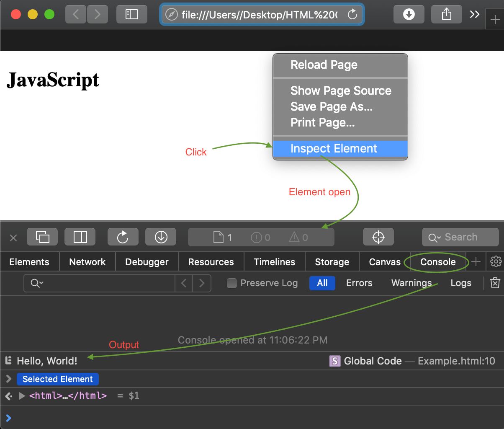
Task: Detach inspector using the download-arrow icon
Action: coord(160,237)
